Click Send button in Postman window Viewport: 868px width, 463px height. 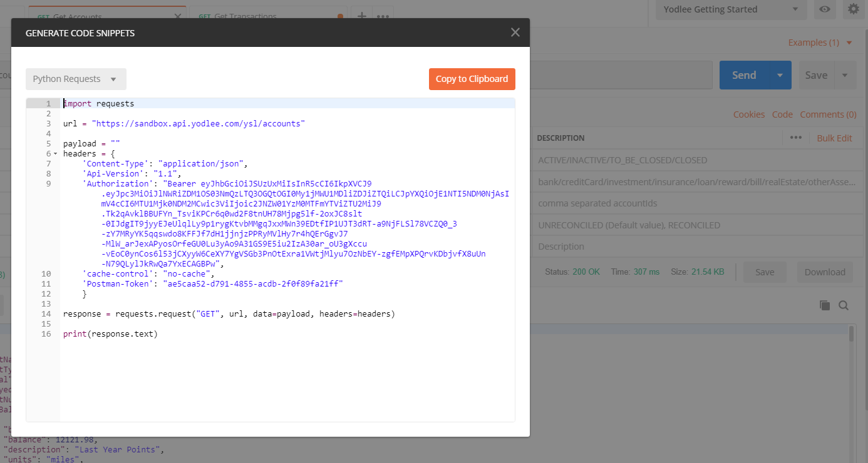click(x=744, y=75)
